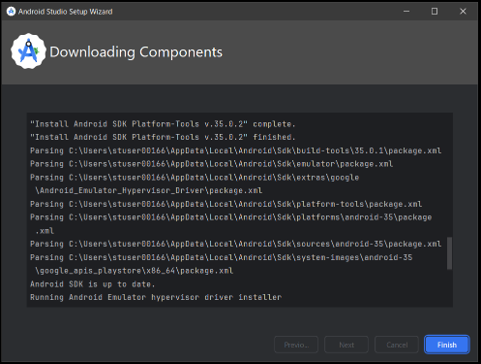Click the log line ending with 'complete.'
481x364 pixels.
(x=163, y=124)
